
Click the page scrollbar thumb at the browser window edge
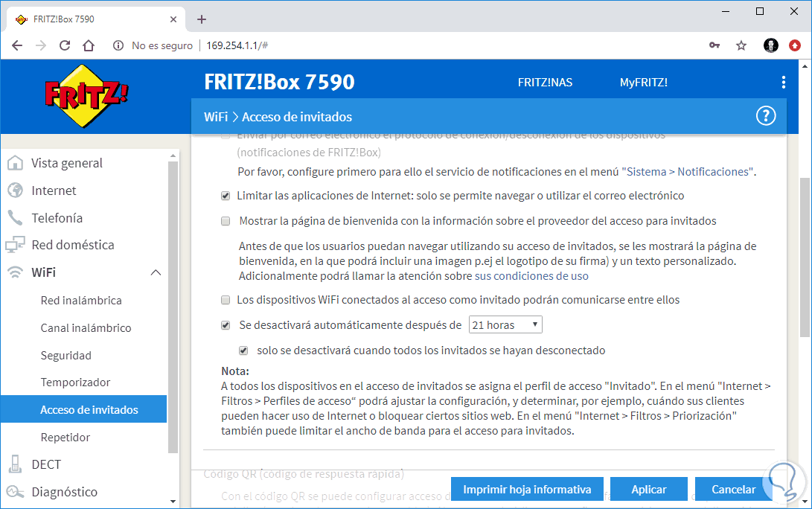[805, 257]
